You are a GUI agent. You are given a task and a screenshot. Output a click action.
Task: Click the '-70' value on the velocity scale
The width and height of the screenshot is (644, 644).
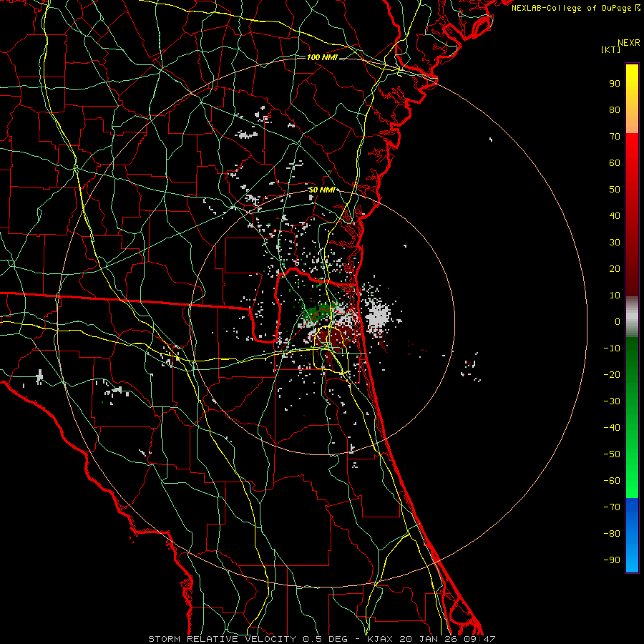pyautogui.click(x=612, y=507)
